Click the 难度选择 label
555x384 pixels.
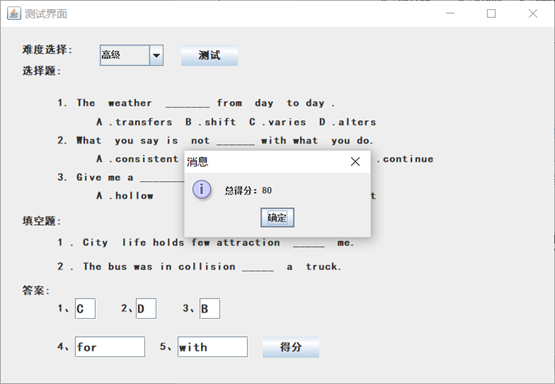point(47,50)
